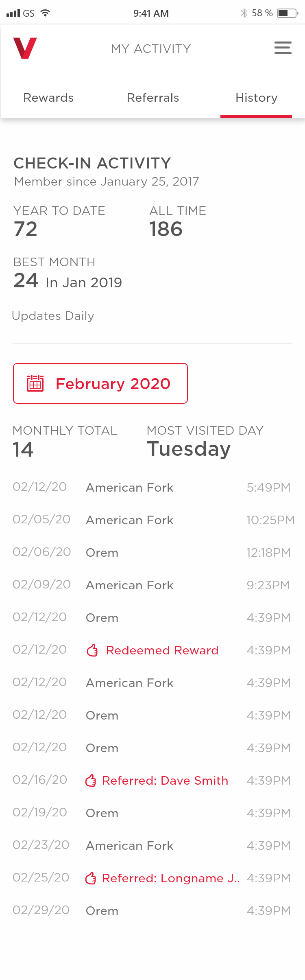Tap Most Visited Day Tuesday
This screenshot has width=305, height=980.
(x=189, y=449)
